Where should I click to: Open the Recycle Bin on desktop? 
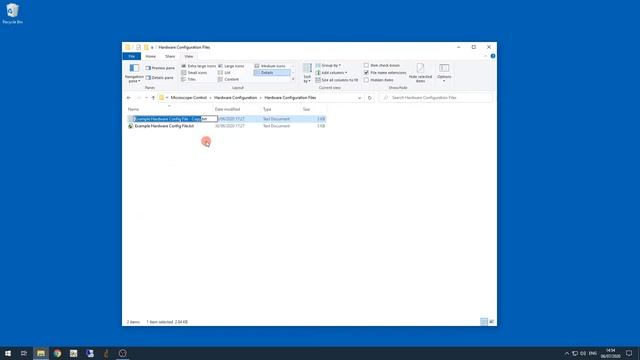13,13
